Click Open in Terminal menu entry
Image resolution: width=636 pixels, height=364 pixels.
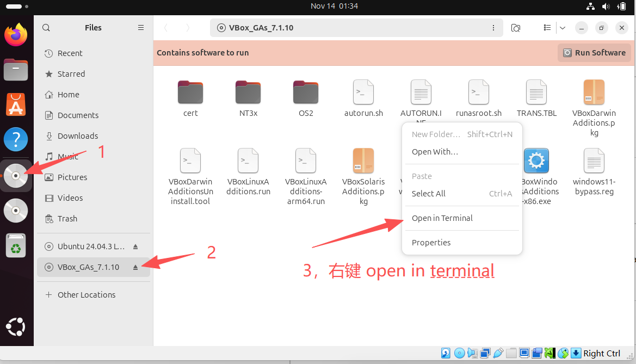462,218
